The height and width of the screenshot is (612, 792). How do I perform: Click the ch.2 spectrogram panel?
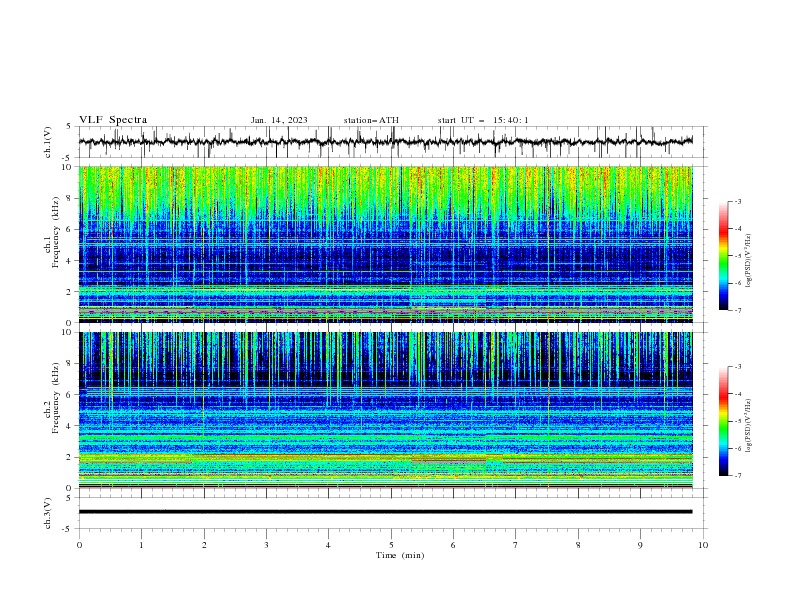(x=386, y=410)
